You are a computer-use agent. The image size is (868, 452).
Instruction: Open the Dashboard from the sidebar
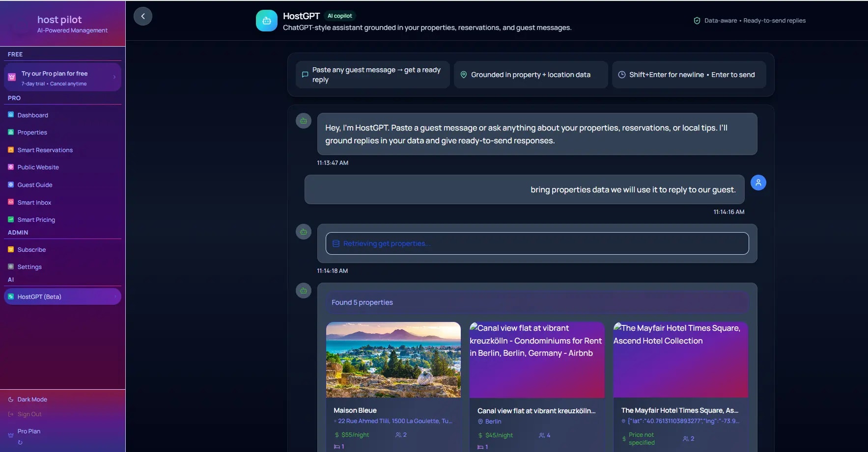click(33, 115)
